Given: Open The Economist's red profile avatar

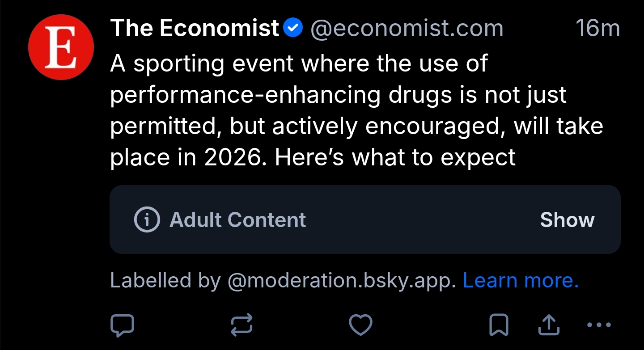Looking at the screenshot, I should click(x=61, y=46).
